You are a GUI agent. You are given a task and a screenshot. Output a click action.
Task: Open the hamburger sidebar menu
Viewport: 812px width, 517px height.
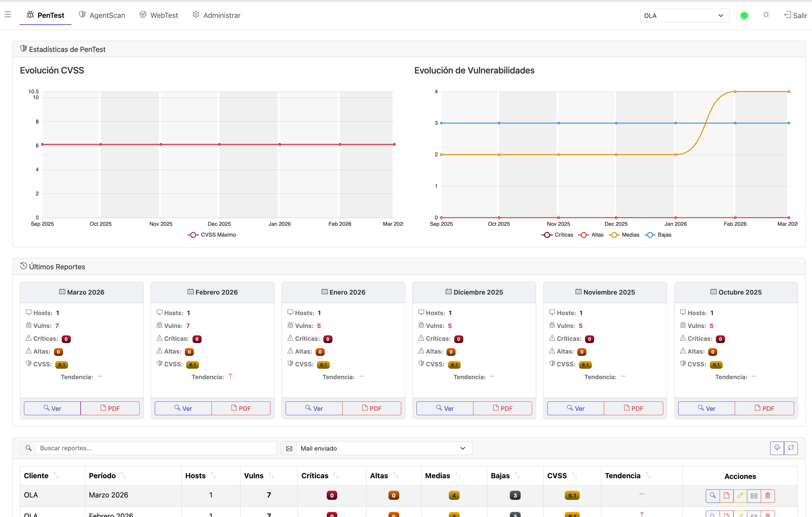click(8, 14)
